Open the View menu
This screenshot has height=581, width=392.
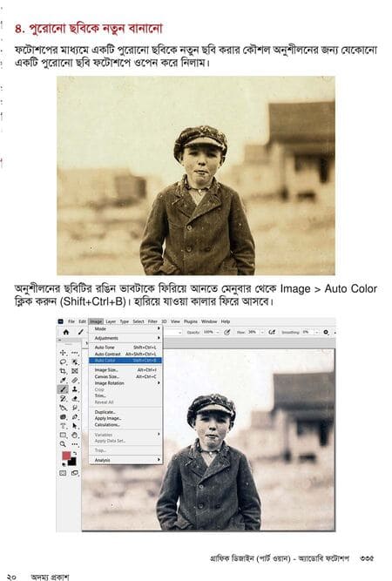pyautogui.click(x=175, y=321)
